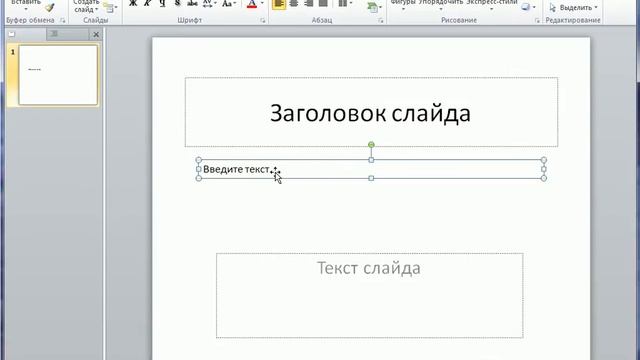Viewport: 640px width, 360px height.
Task: Open the Вставить paste dropdown
Action: [26, 6]
